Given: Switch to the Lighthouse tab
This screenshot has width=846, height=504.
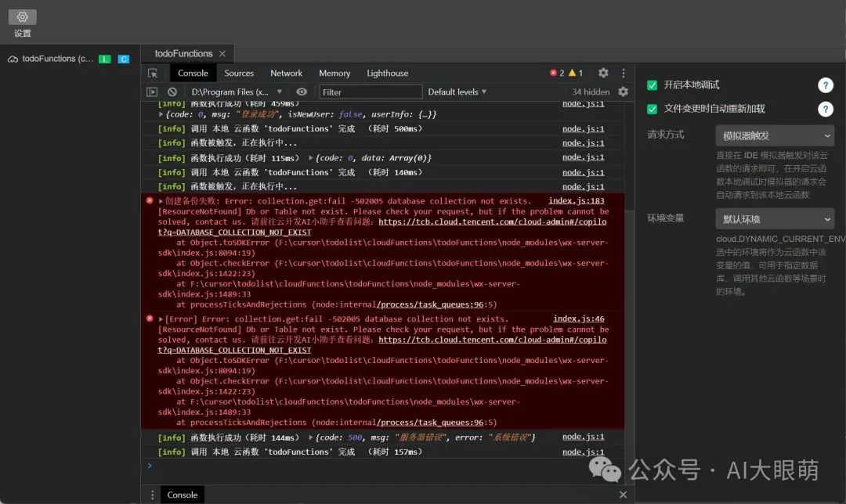Looking at the screenshot, I should tap(387, 73).
